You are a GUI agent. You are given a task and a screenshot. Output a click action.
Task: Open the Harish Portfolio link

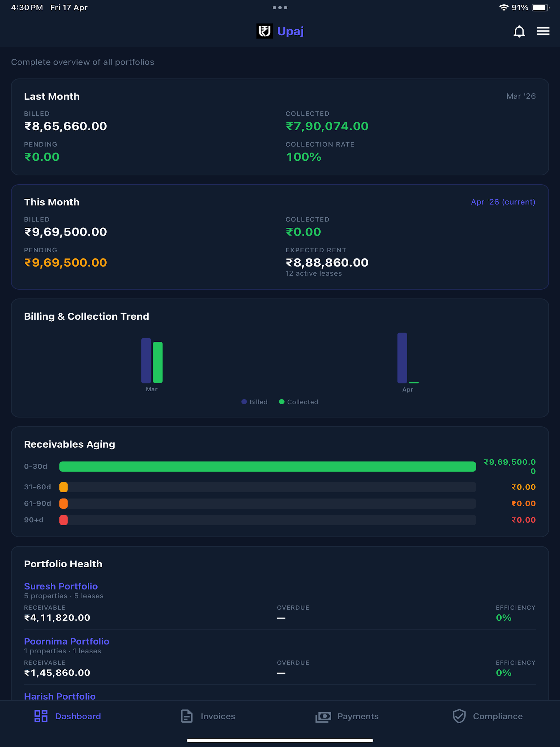point(60,696)
